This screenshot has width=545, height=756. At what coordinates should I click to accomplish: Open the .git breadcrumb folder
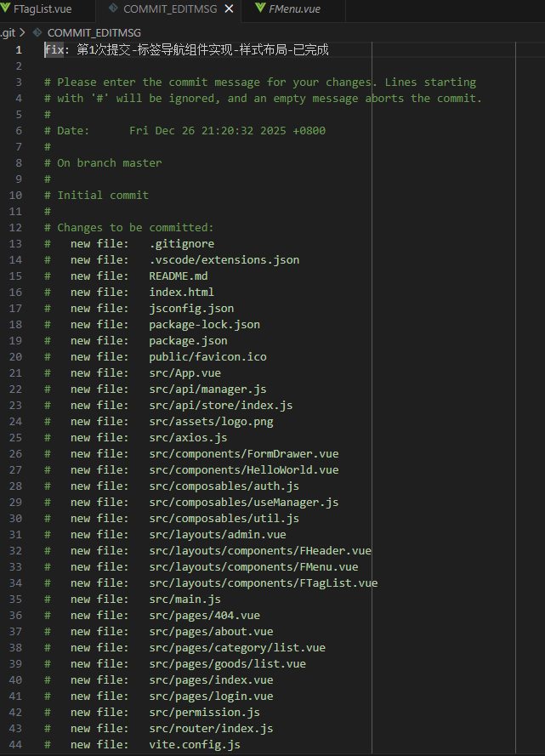[x=8, y=33]
